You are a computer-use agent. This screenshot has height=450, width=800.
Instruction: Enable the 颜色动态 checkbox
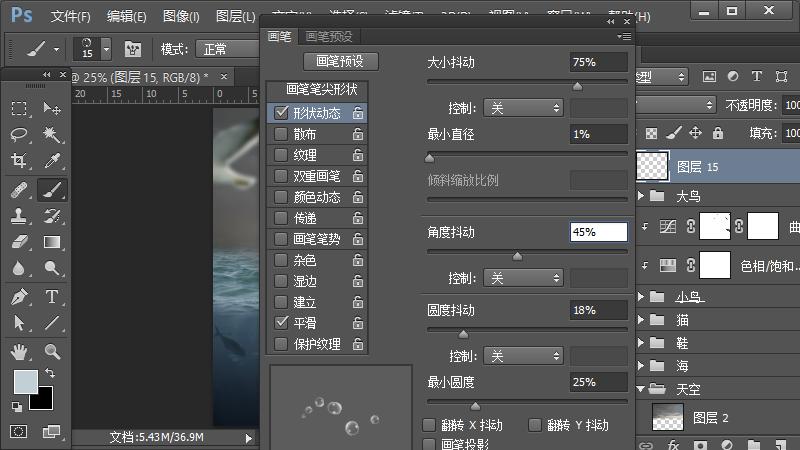pos(281,197)
